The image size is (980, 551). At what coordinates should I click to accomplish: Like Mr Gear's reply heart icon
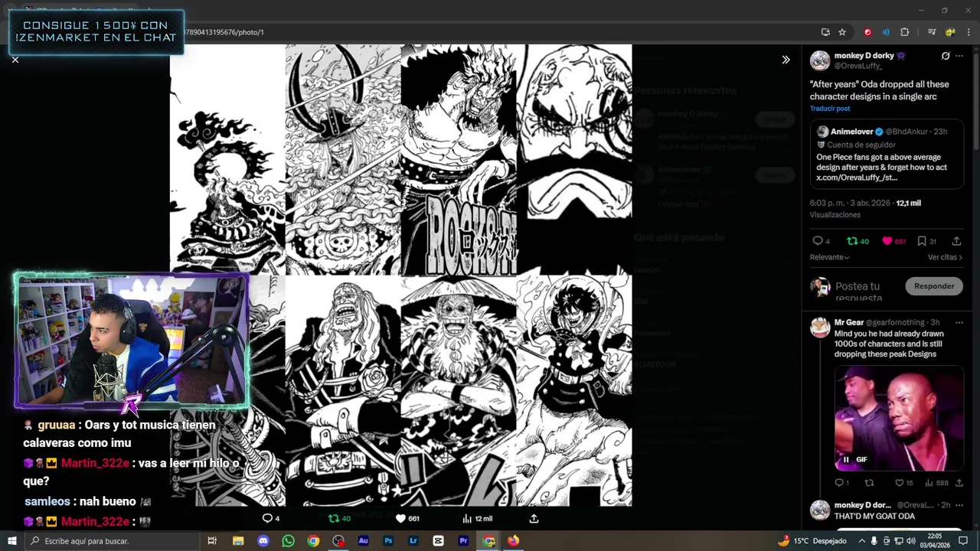pyautogui.click(x=900, y=483)
